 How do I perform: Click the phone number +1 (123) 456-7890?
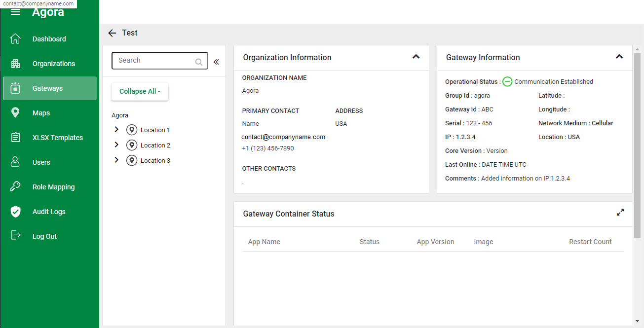pyautogui.click(x=268, y=148)
